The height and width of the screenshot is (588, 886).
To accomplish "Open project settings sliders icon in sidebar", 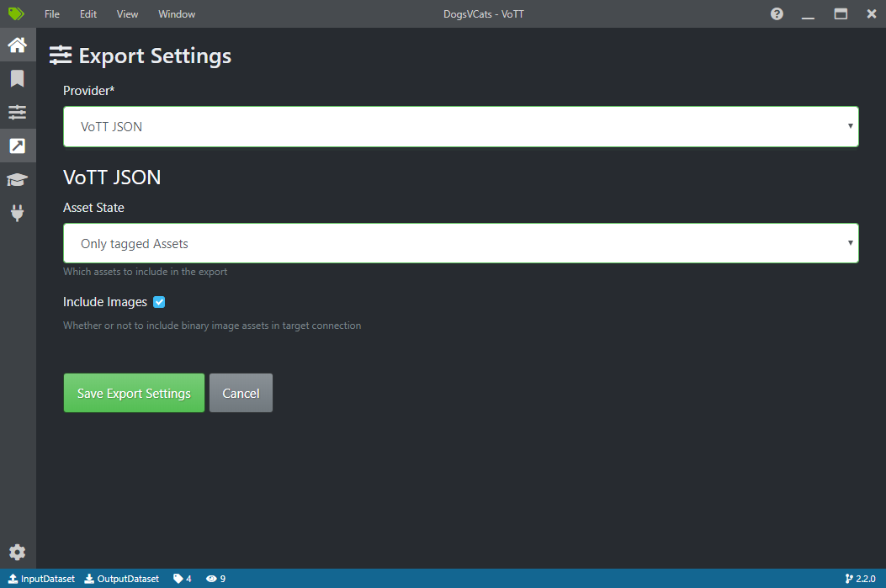I will [x=18, y=112].
